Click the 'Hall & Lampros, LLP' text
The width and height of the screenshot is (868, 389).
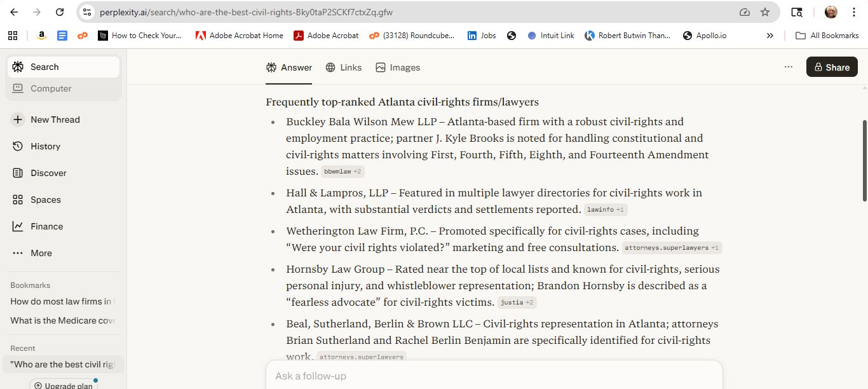(337, 193)
